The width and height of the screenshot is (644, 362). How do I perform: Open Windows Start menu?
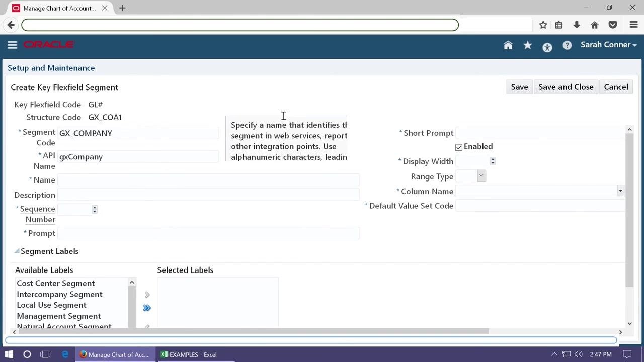[9, 354]
